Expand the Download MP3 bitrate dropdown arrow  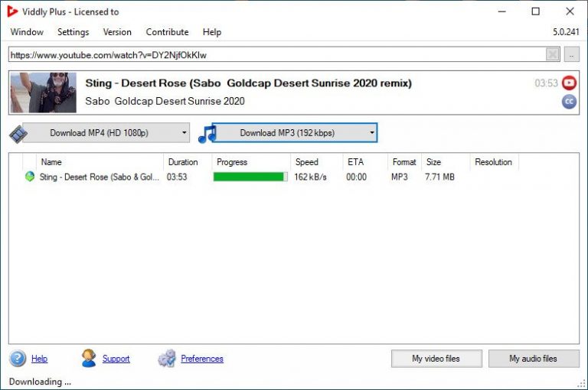[x=371, y=132]
